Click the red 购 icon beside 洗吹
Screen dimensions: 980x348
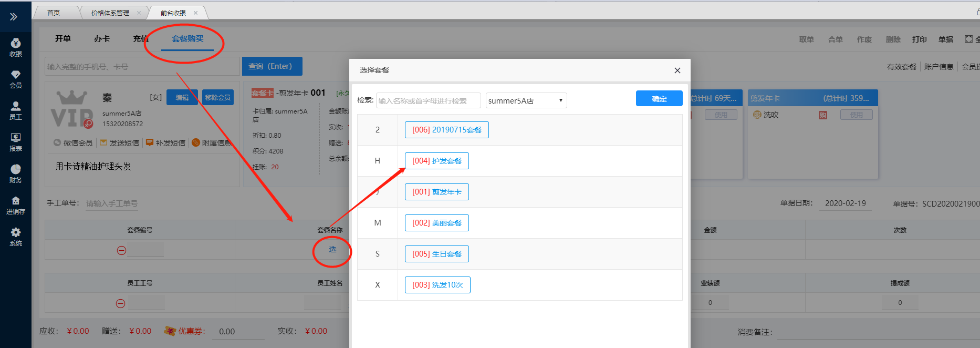click(x=823, y=115)
